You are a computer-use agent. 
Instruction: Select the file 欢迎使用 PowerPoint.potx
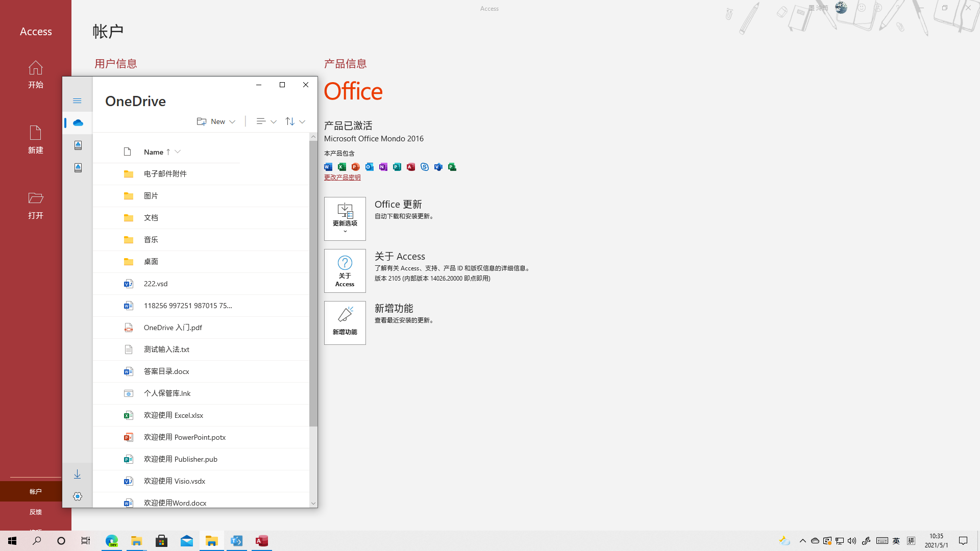point(201,437)
